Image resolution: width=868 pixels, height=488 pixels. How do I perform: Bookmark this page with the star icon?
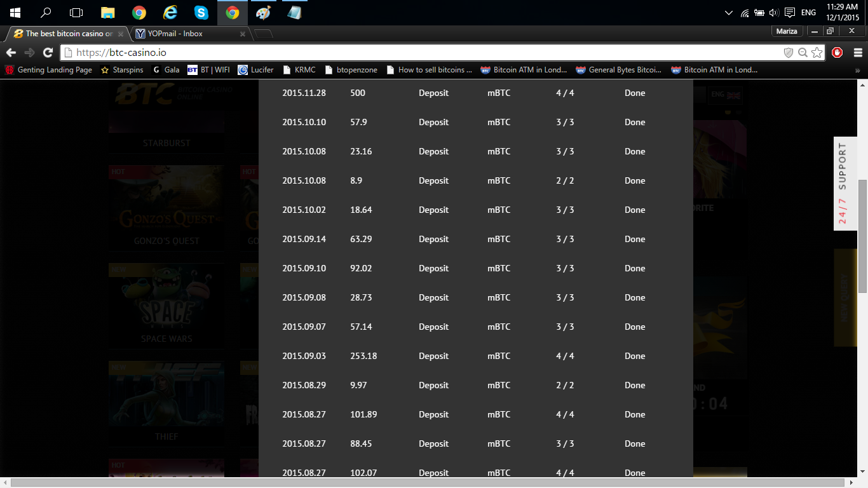pyautogui.click(x=817, y=53)
